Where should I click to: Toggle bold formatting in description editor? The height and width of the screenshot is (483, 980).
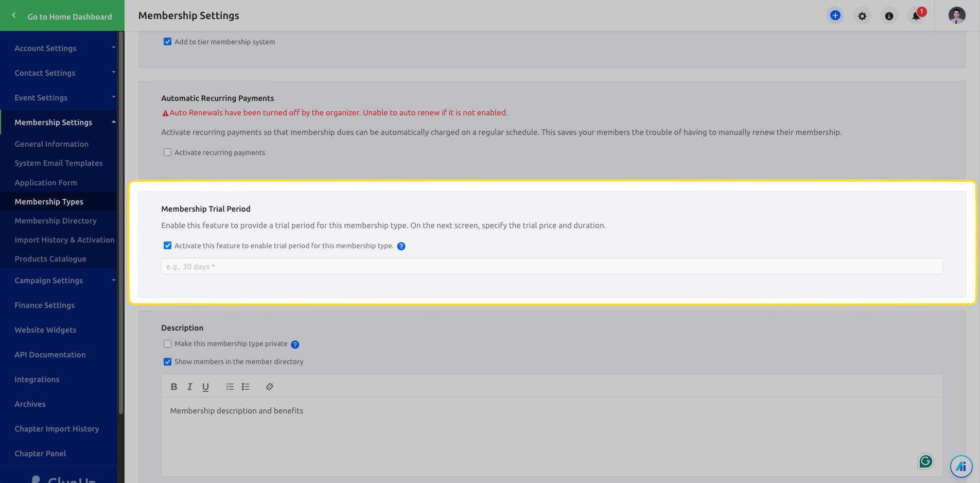tap(174, 387)
